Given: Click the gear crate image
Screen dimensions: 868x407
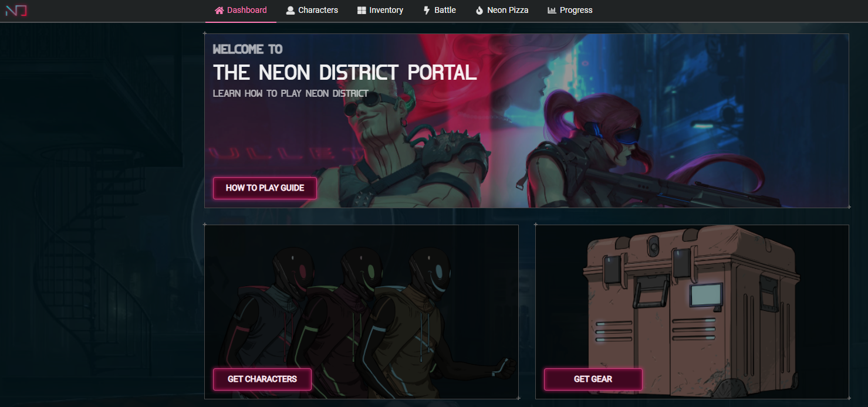Looking at the screenshot, I should (x=692, y=312).
